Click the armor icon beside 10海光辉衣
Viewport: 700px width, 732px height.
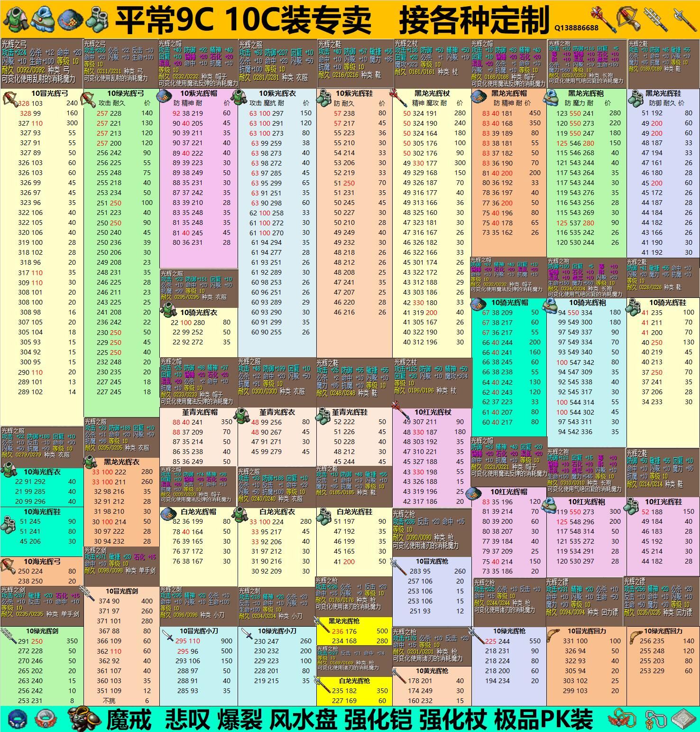click(x=8, y=470)
